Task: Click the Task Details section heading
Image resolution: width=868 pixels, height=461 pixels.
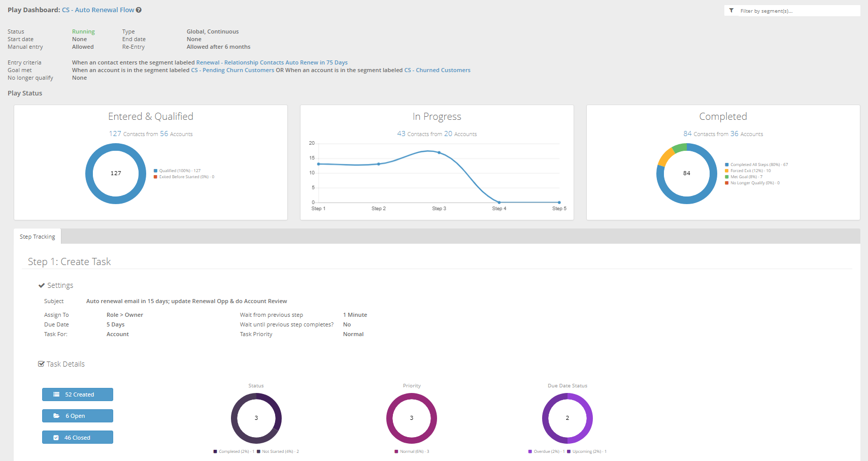Action: tap(65, 364)
